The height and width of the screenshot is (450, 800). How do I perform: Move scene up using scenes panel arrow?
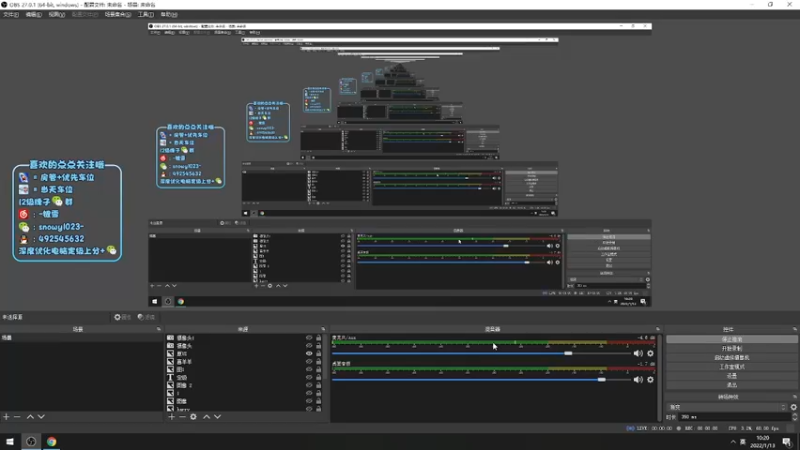click(30, 417)
